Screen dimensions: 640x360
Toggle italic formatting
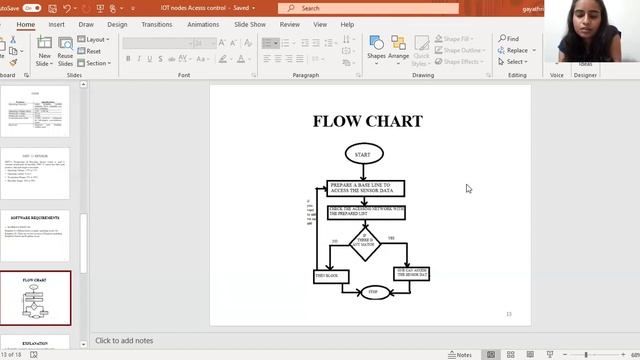139,59
